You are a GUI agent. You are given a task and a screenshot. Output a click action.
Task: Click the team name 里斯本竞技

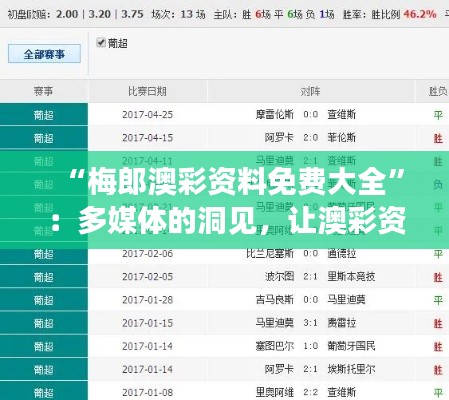click(351, 277)
